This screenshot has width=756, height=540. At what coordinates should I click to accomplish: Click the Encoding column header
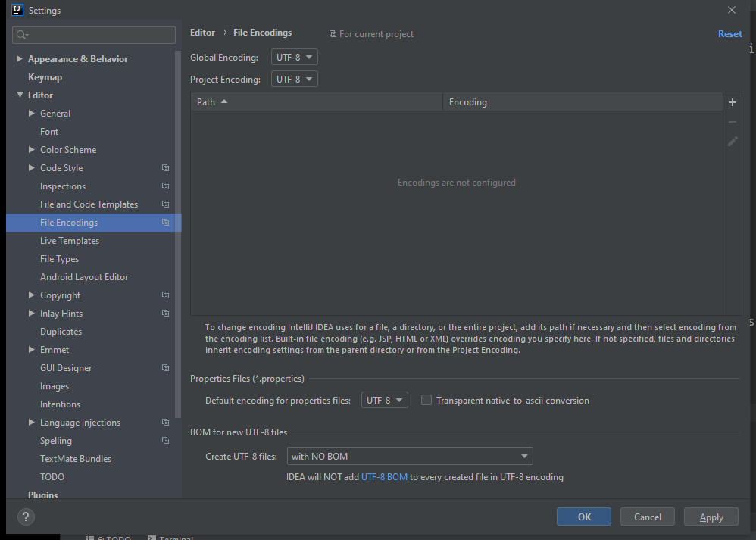pos(583,101)
